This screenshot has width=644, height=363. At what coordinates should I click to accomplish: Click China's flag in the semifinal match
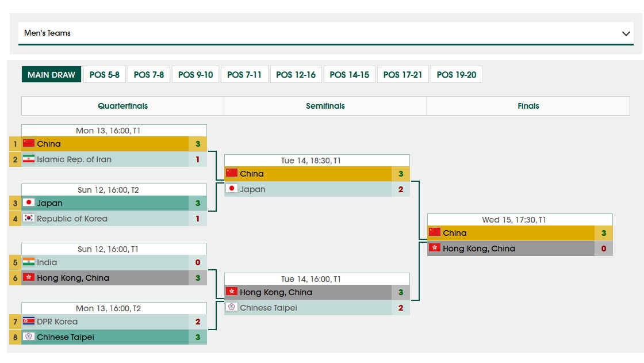coord(232,173)
